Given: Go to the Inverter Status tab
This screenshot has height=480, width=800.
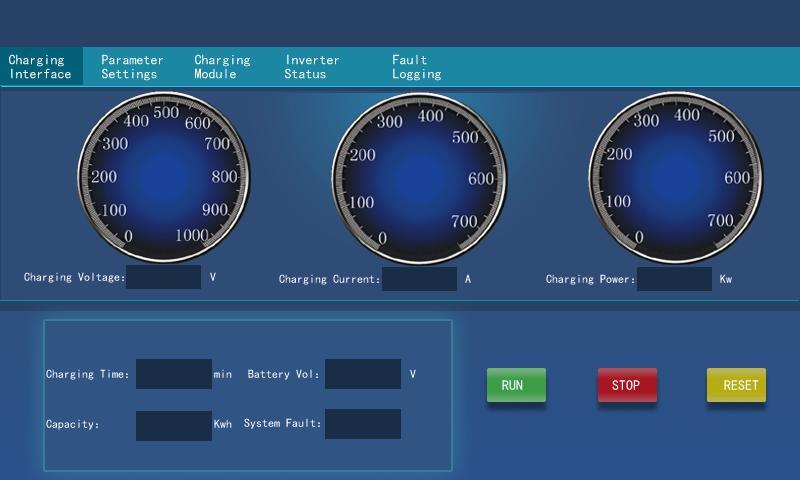Looking at the screenshot, I should [x=312, y=67].
